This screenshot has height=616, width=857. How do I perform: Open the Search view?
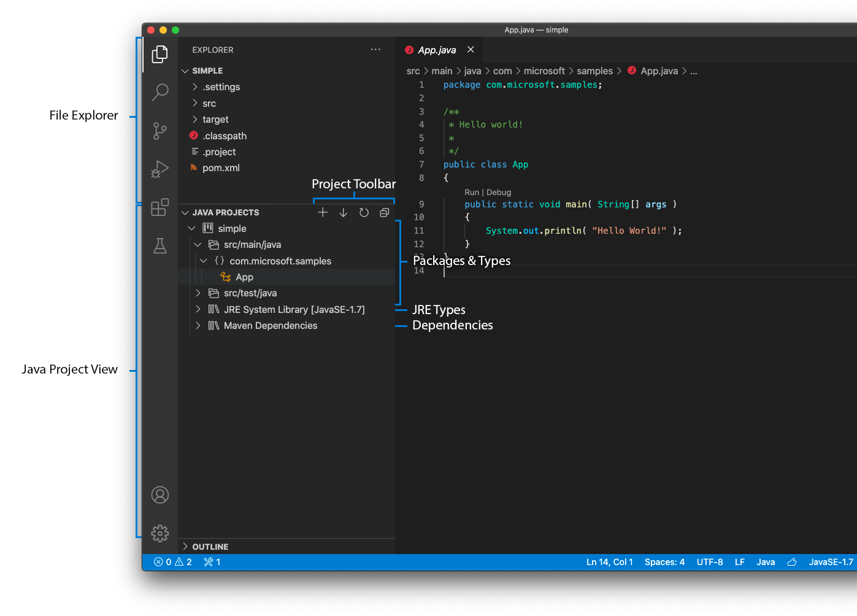click(159, 92)
